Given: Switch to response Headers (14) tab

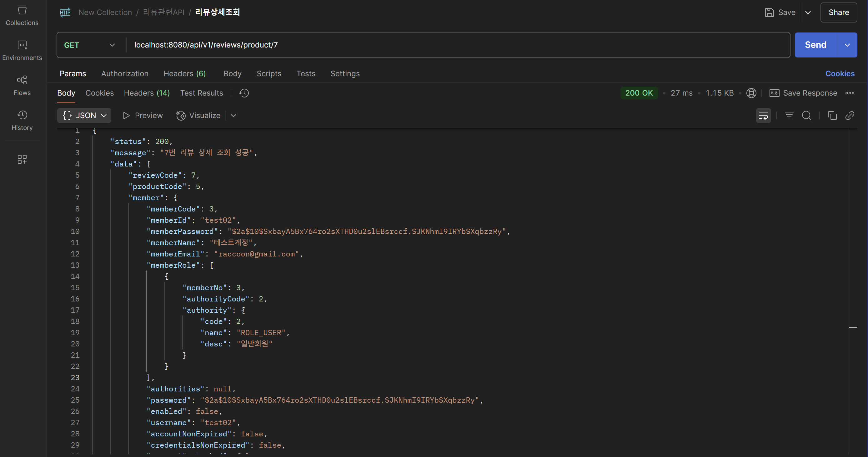Looking at the screenshot, I should [147, 93].
